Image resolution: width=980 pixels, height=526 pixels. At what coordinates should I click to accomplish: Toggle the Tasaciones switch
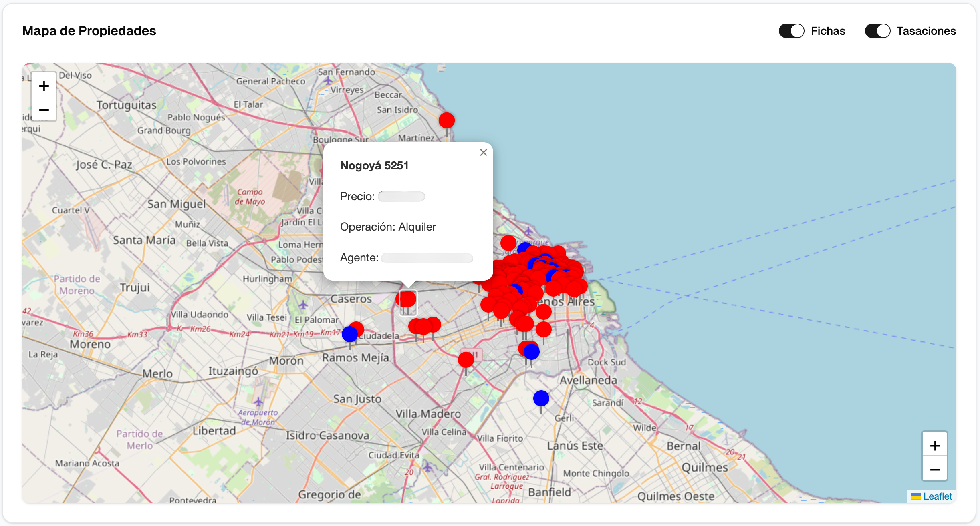877,31
